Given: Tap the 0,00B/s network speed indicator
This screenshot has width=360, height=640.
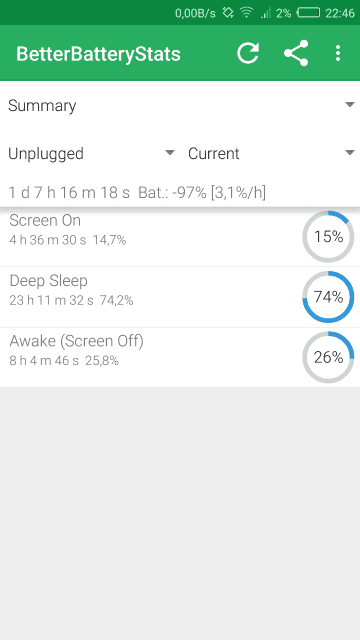Looking at the screenshot, I should [x=195, y=13].
